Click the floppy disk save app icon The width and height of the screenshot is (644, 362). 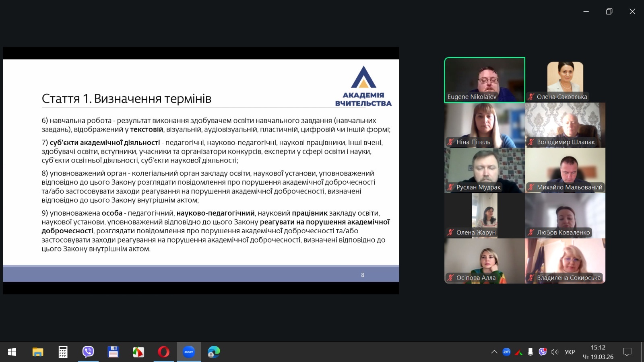pos(113,352)
